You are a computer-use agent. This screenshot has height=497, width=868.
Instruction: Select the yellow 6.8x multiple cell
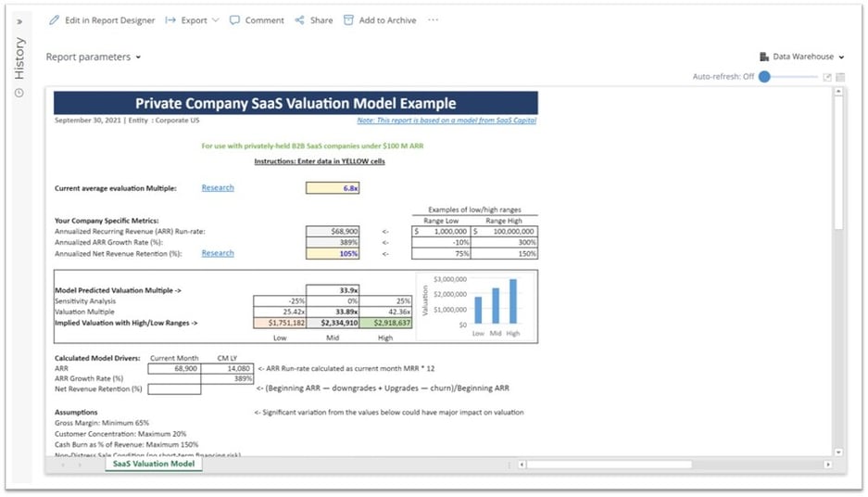click(333, 188)
